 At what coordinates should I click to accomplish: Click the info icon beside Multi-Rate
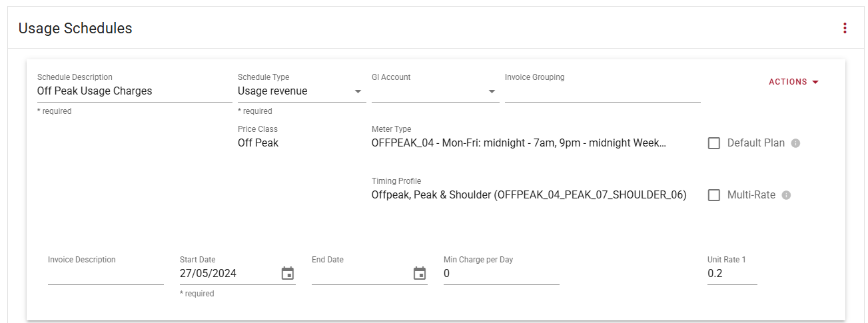(786, 195)
